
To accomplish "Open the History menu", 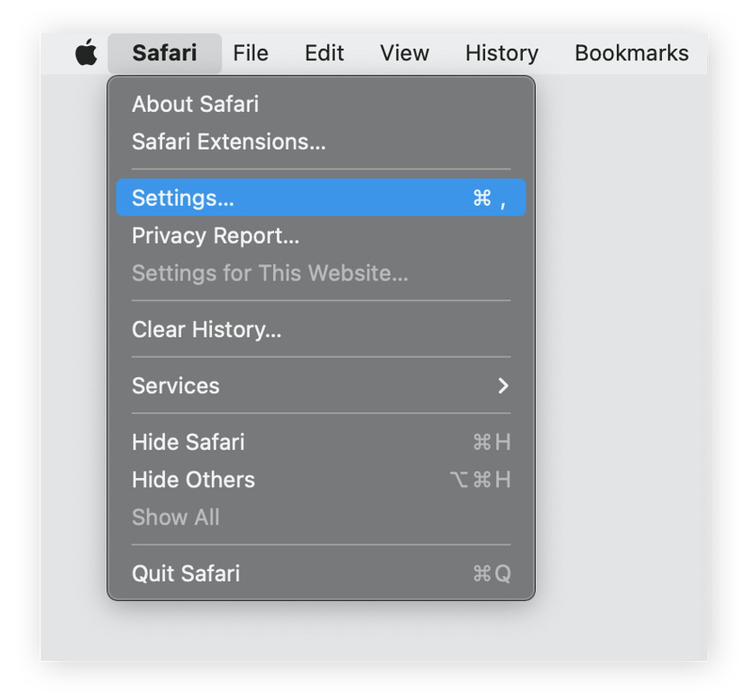I will tap(501, 52).
